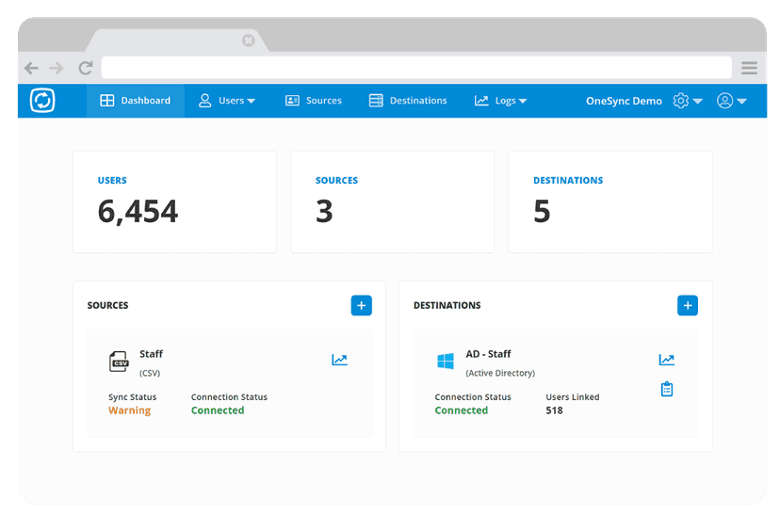Click the OneSync logo icon
Viewport: 780px width, 532px height.
pyautogui.click(x=42, y=101)
